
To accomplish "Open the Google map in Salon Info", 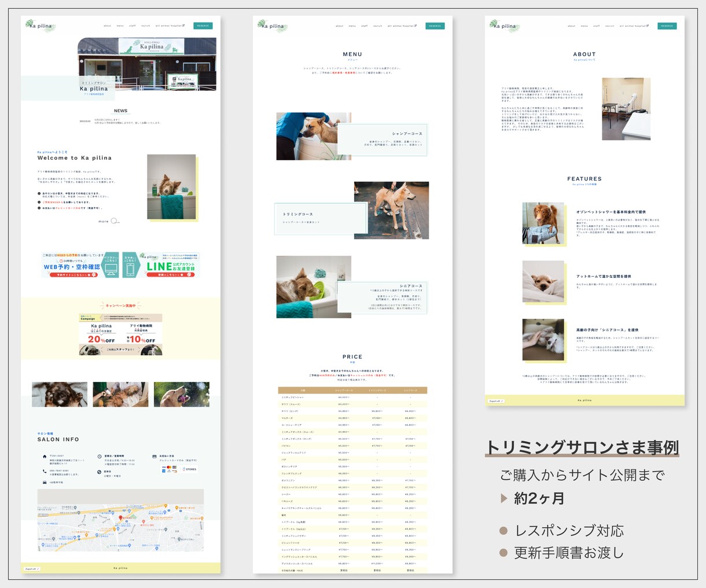I will (120, 520).
